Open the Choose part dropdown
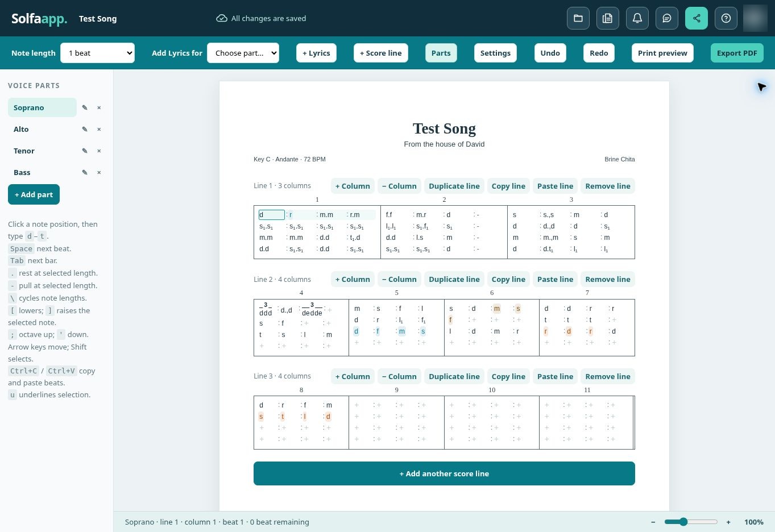Image resolution: width=775 pixels, height=532 pixels. [243, 53]
